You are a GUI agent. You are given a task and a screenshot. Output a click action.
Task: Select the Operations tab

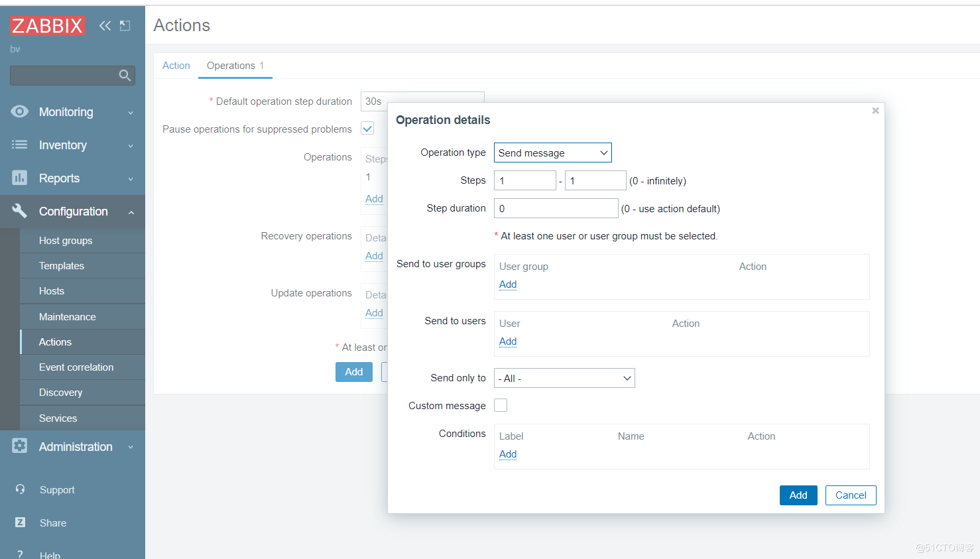[x=235, y=66]
